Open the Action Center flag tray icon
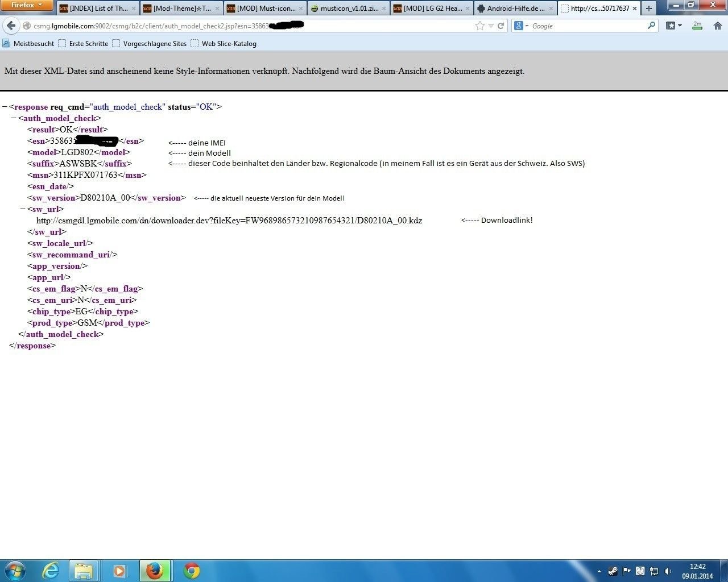This screenshot has width=728, height=582. [x=627, y=571]
